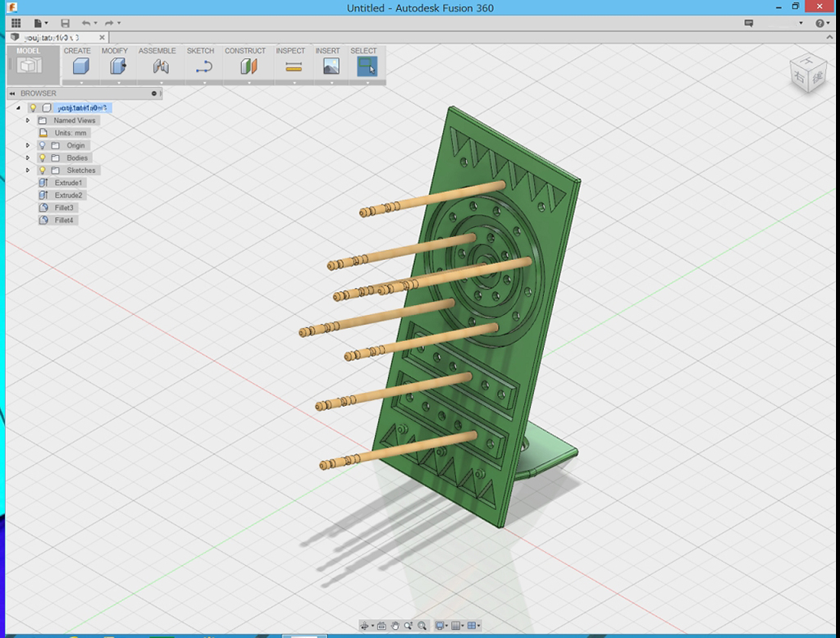The width and height of the screenshot is (840, 638).
Task: Toggle Bodies visibility lightbulb
Action: coord(43,158)
